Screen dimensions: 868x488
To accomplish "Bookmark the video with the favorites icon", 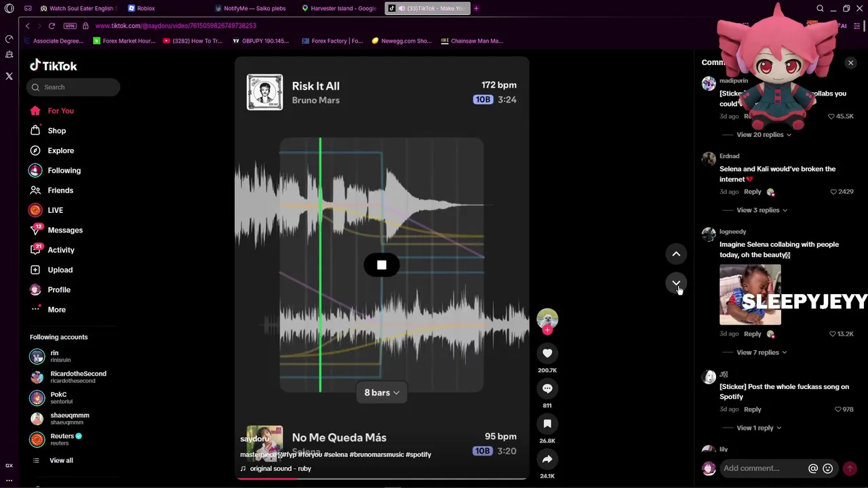I will pyautogui.click(x=547, y=424).
